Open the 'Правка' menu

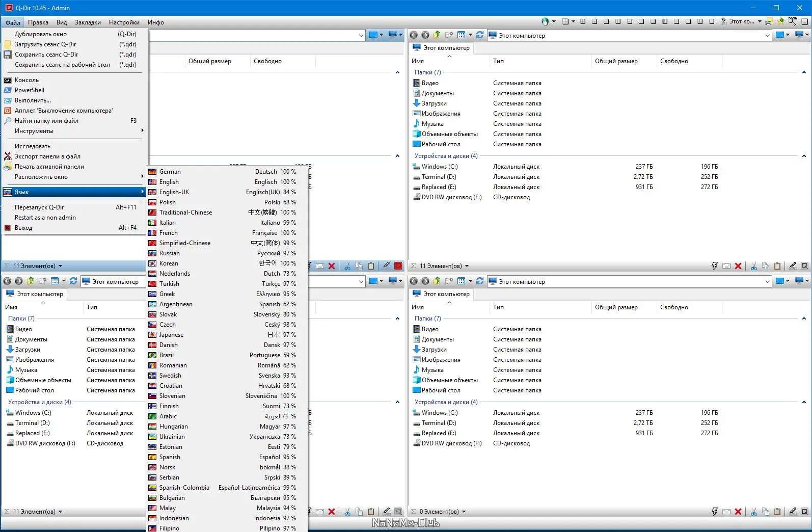[38, 22]
